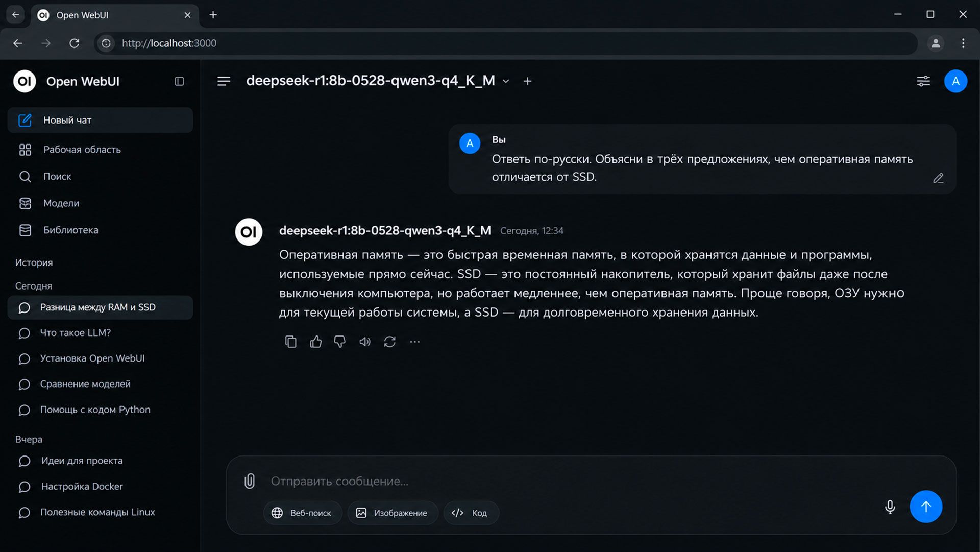Send the message with the blue arrow button
Image resolution: width=980 pixels, height=552 pixels.
pyautogui.click(x=926, y=507)
